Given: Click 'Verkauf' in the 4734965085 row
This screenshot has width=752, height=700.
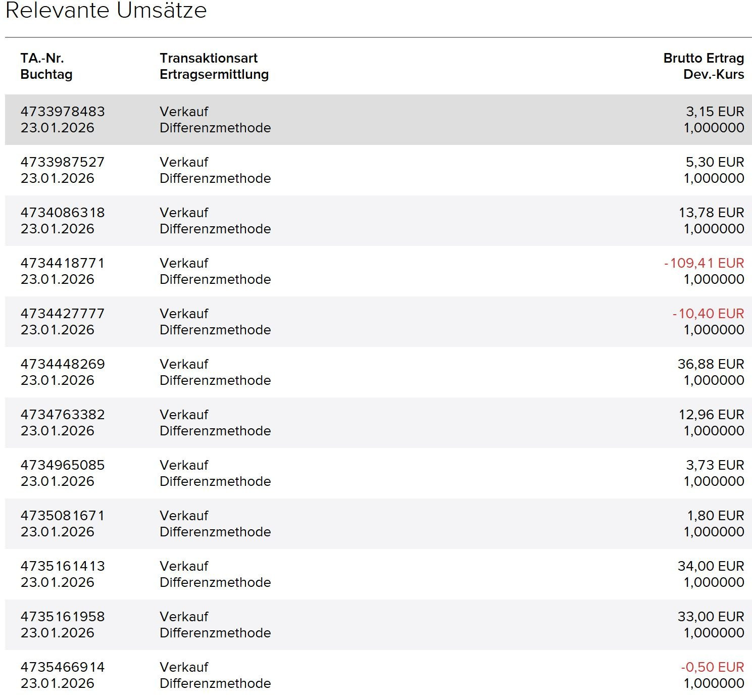Looking at the screenshot, I should click(184, 465).
